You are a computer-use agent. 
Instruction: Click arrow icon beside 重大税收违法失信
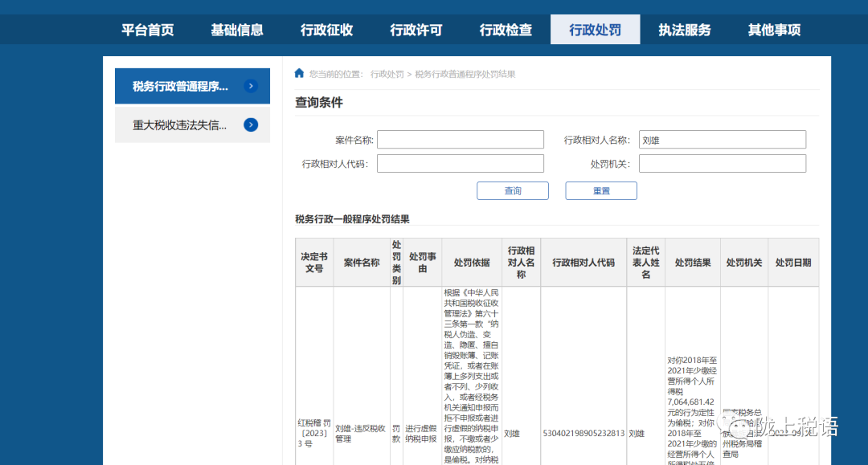(251, 125)
